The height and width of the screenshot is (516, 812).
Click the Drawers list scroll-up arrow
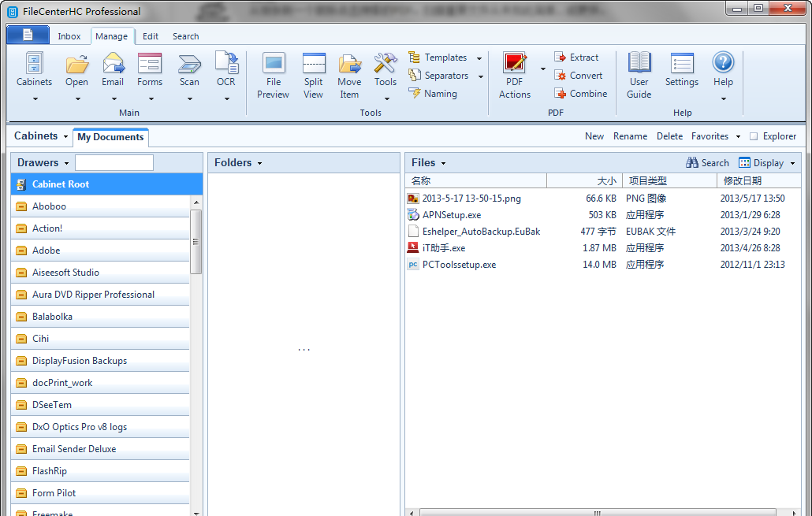click(196, 202)
